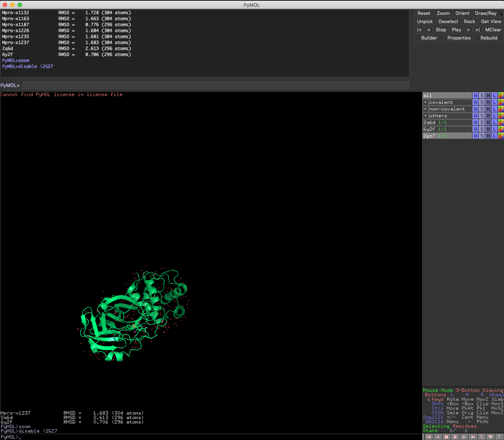The image size is (504, 440).
Task: Jump to end with >| button
Action: 477,30
